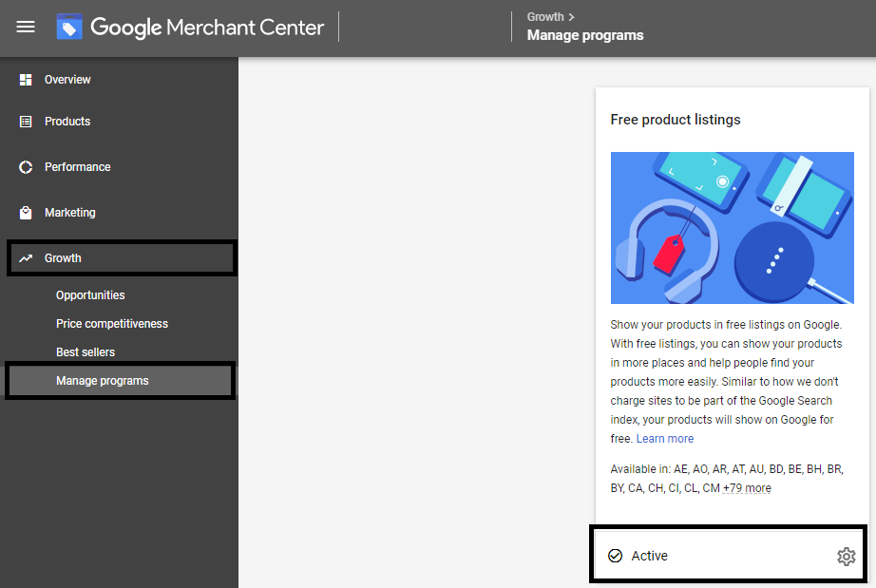Click the Products list icon
Screen dimensions: 876x588
click(26, 122)
